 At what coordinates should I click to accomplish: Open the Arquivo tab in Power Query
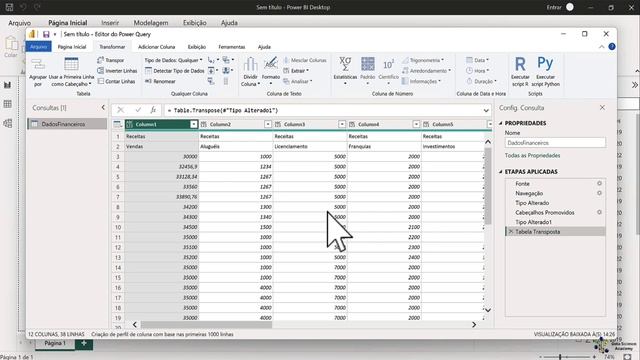[38, 47]
